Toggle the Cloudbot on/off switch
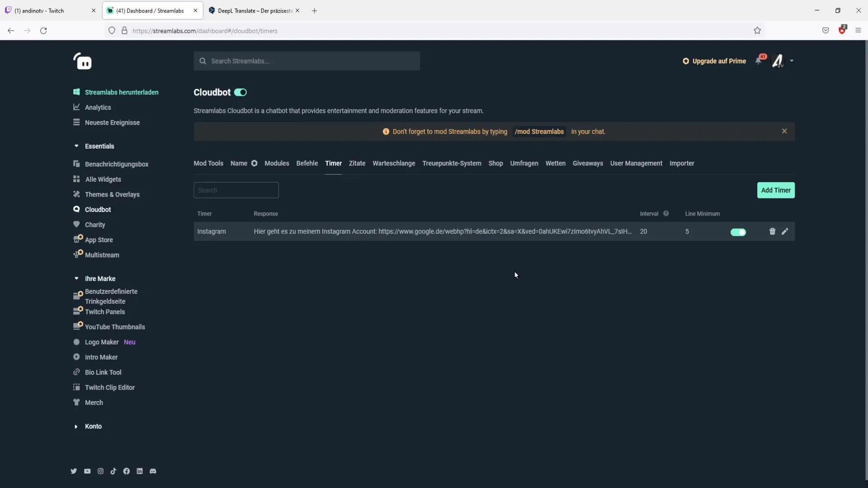The image size is (868, 488). pyautogui.click(x=241, y=92)
